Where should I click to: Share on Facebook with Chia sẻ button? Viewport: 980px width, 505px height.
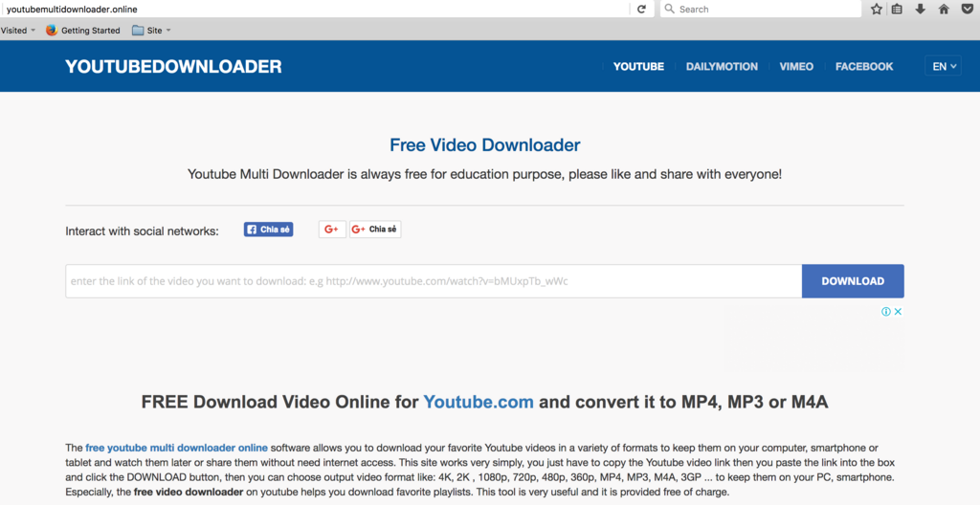268,230
